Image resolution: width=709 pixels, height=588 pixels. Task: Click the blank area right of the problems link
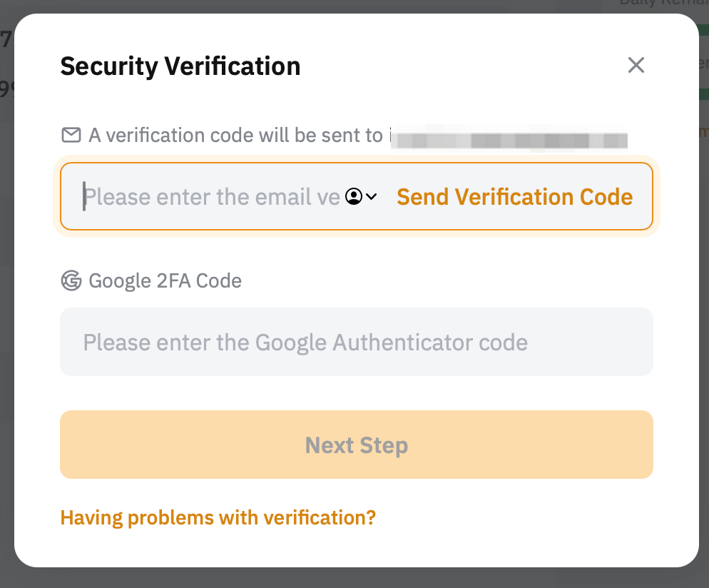pos(528,517)
